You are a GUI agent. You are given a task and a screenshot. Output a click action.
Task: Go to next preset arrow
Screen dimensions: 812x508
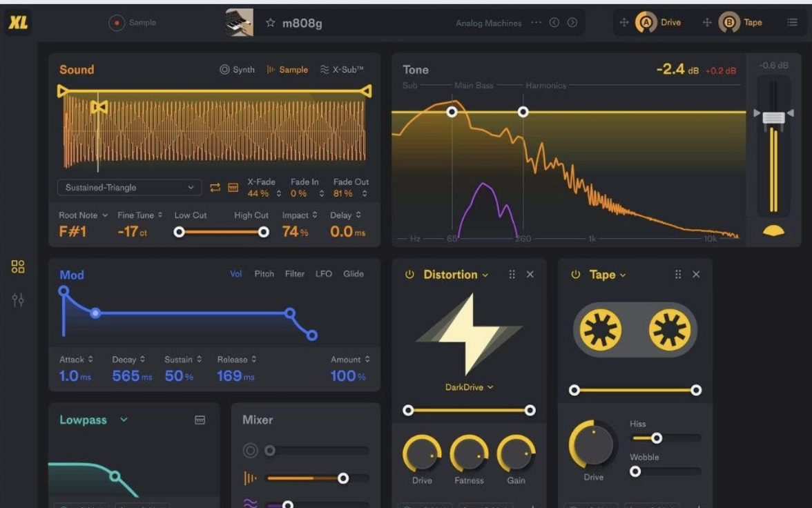tap(572, 23)
